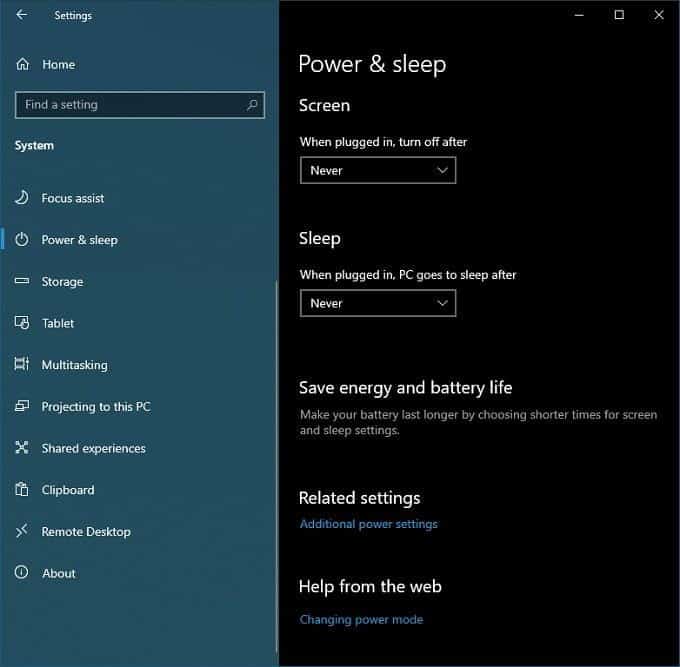Close the Settings window
Screen dimensions: 680x667
pos(659,15)
